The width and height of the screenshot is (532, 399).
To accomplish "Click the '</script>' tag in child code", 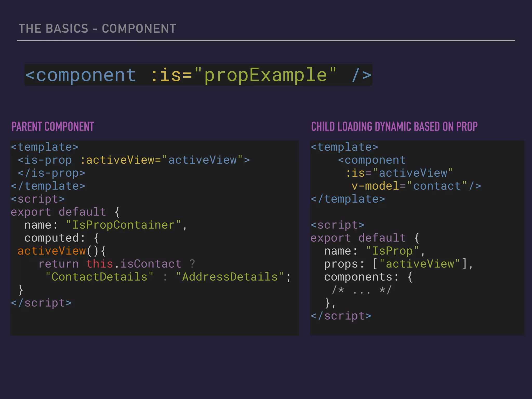I will point(341,316).
